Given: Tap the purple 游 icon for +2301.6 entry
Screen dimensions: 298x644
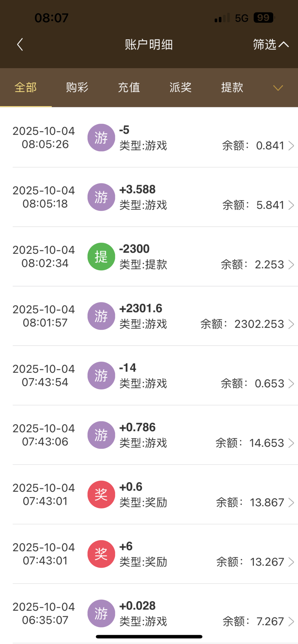Looking at the screenshot, I should pyautogui.click(x=101, y=316).
